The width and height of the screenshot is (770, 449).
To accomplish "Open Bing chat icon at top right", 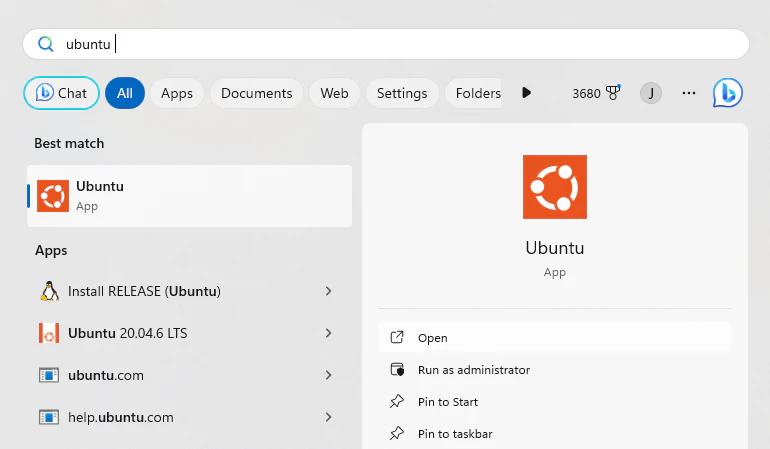I will coord(728,93).
